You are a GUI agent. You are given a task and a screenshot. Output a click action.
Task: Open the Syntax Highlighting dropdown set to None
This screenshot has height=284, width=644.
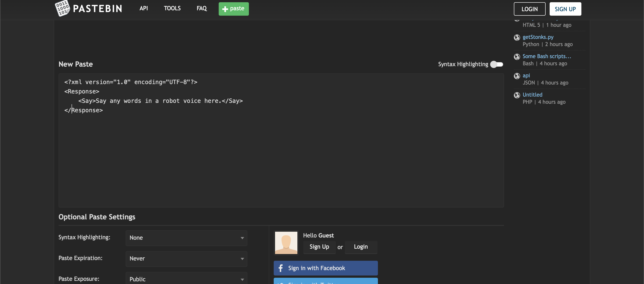pos(186,238)
